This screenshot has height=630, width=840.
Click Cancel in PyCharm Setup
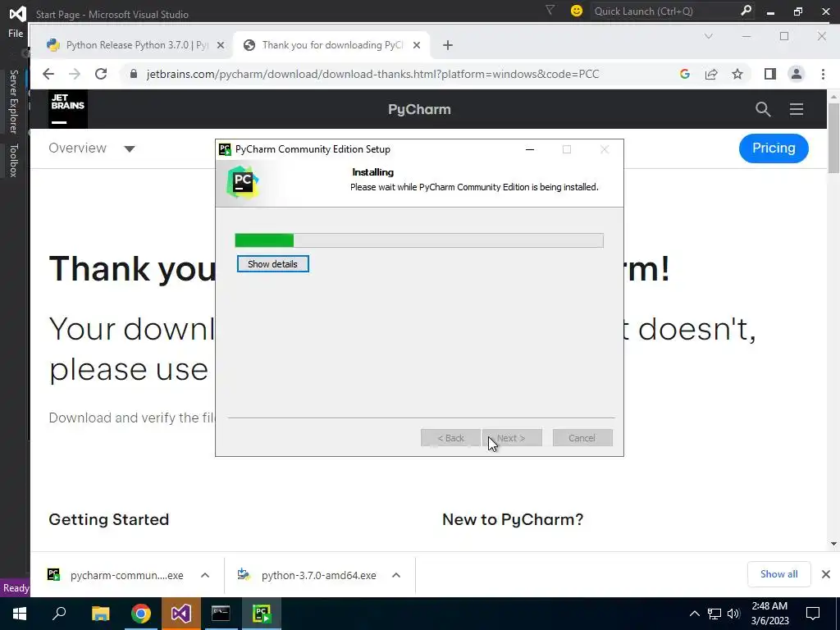(x=582, y=438)
